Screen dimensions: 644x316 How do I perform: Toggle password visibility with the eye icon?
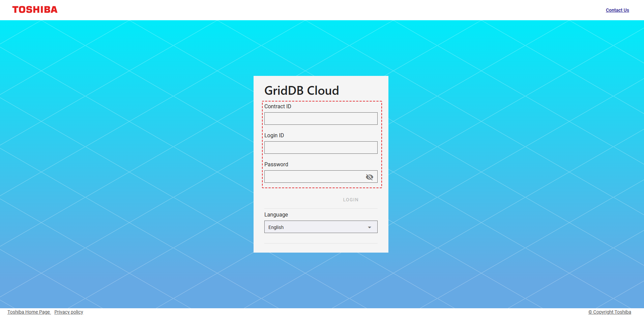[370, 177]
